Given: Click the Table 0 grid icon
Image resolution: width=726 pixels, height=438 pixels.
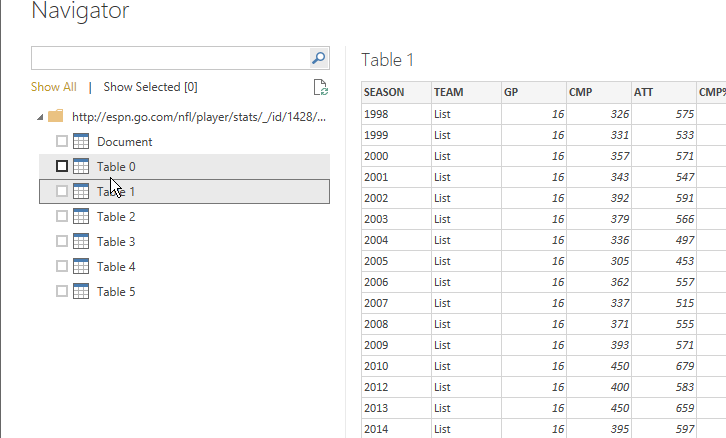Looking at the screenshot, I should [x=83, y=167].
